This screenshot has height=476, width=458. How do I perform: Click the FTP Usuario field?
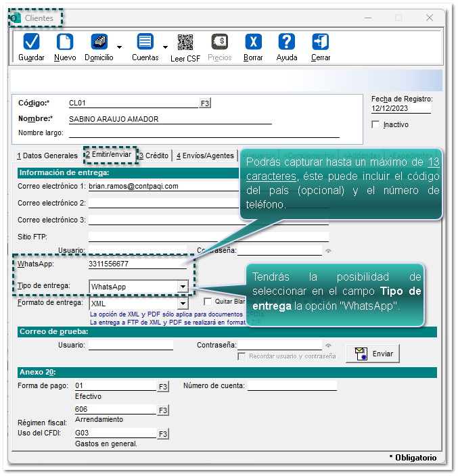click(137, 250)
